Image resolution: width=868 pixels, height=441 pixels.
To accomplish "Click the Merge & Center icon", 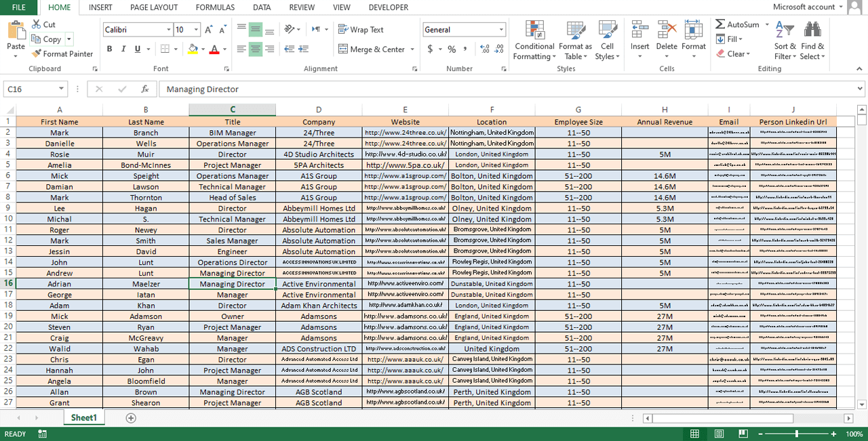I will 342,49.
